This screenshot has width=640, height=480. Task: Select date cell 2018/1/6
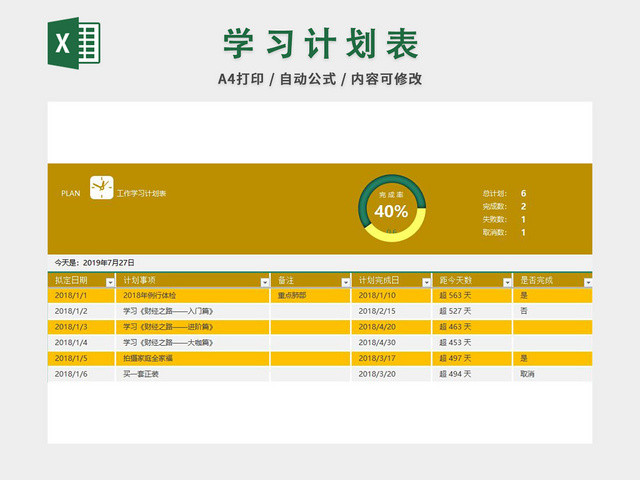[x=81, y=374]
